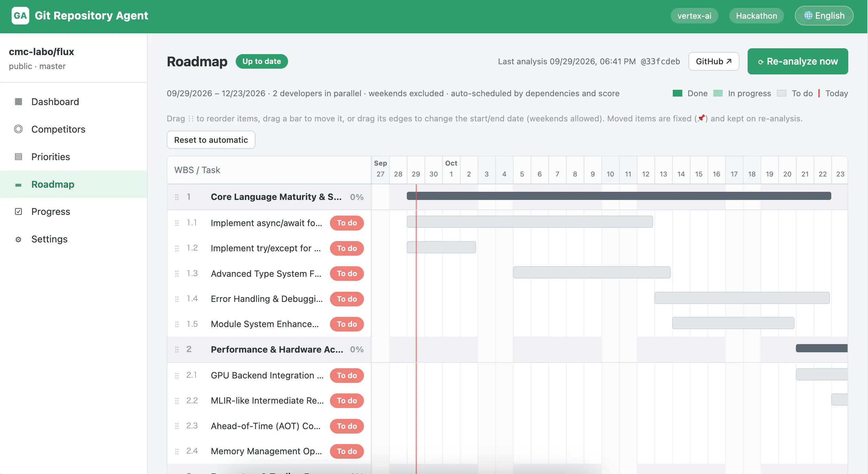Click Reset to automatic button

tap(211, 140)
